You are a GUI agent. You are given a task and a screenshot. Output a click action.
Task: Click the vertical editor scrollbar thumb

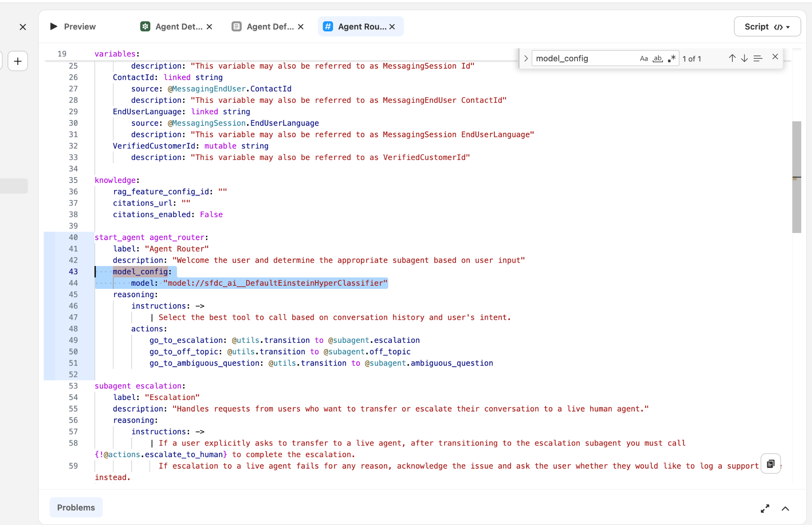pyautogui.click(x=797, y=177)
